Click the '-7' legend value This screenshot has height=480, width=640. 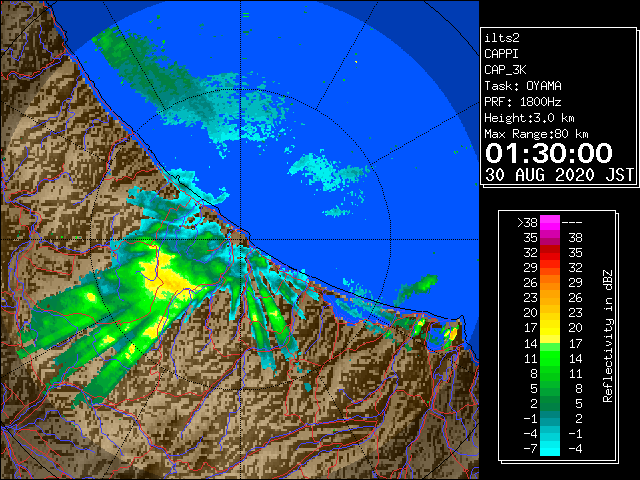[x=530, y=449]
